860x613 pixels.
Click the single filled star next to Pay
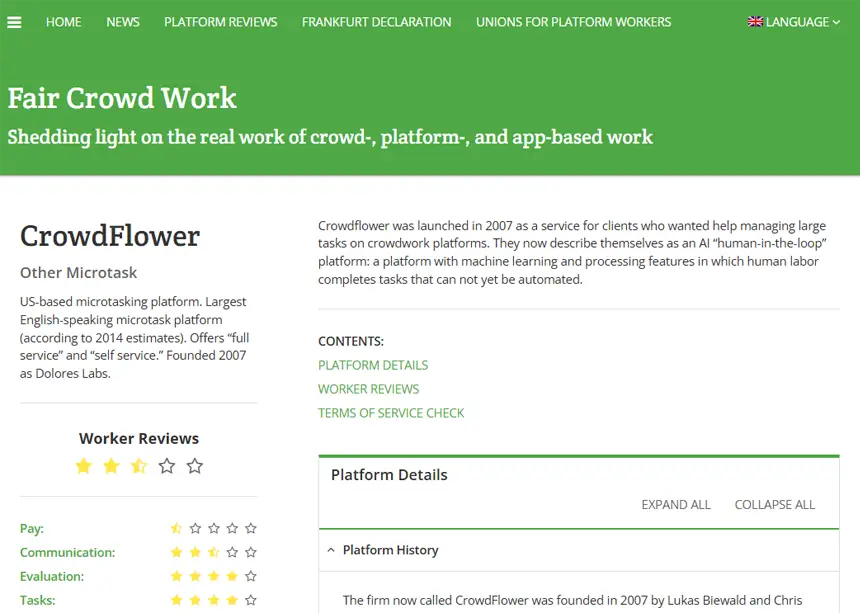point(176,528)
